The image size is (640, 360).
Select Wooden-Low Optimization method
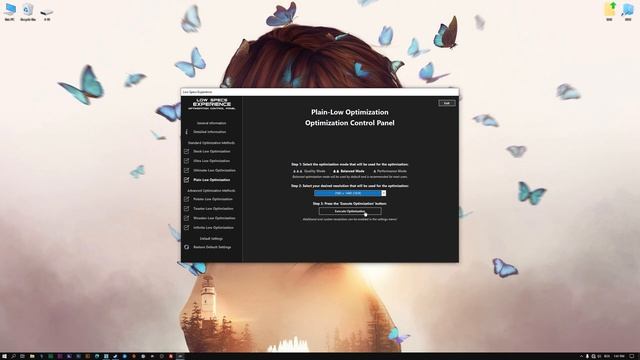[x=214, y=218]
